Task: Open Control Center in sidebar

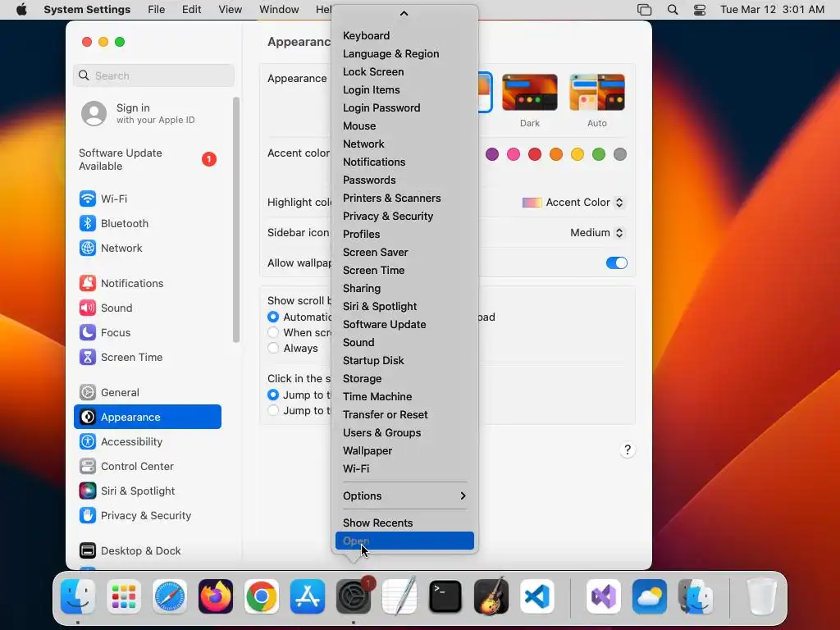Action: [x=148, y=467]
